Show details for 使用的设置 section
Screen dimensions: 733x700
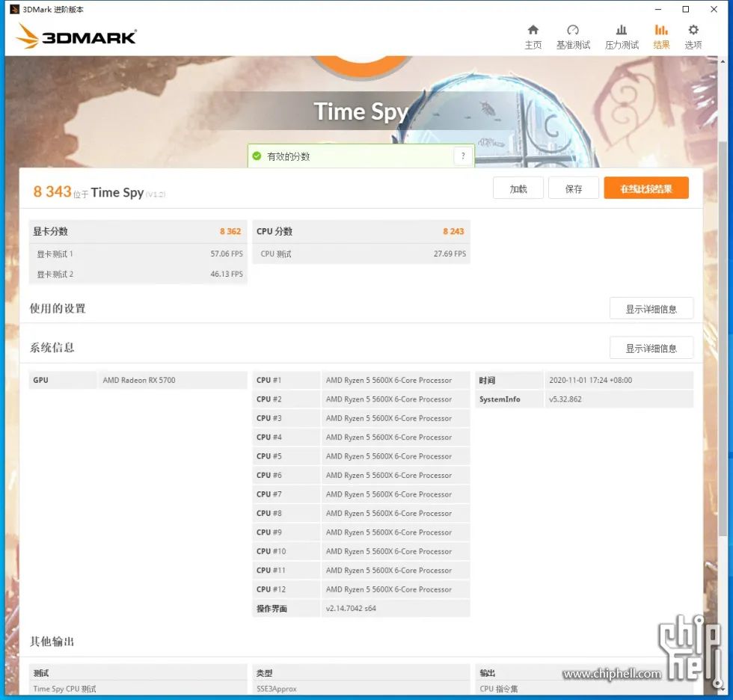coord(651,309)
